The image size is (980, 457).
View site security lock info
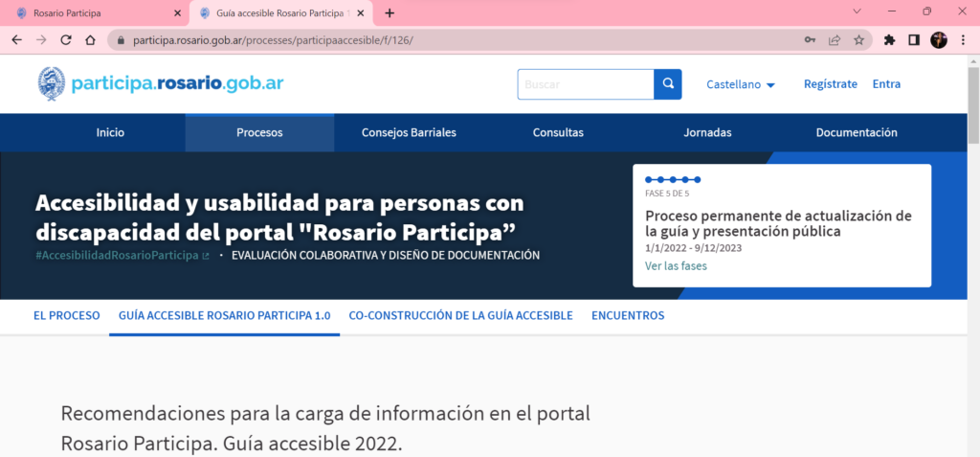(121, 40)
